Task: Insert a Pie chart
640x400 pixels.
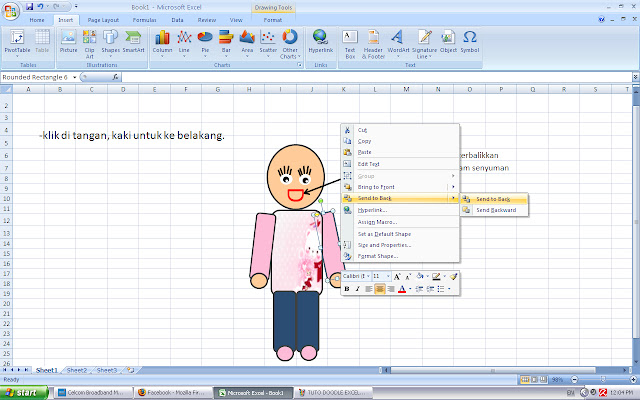Action: [205, 43]
